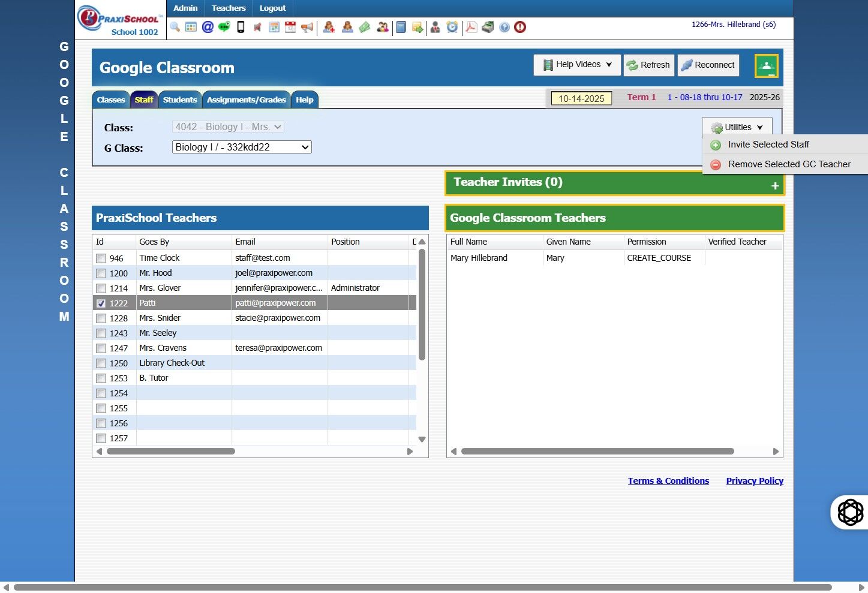This screenshot has width=868, height=593.
Task: Click the Goes By column header
Action: point(184,242)
